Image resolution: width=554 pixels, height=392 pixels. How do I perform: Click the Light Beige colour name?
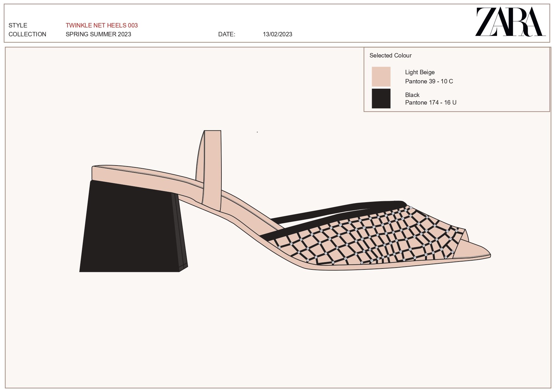pos(420,72)
